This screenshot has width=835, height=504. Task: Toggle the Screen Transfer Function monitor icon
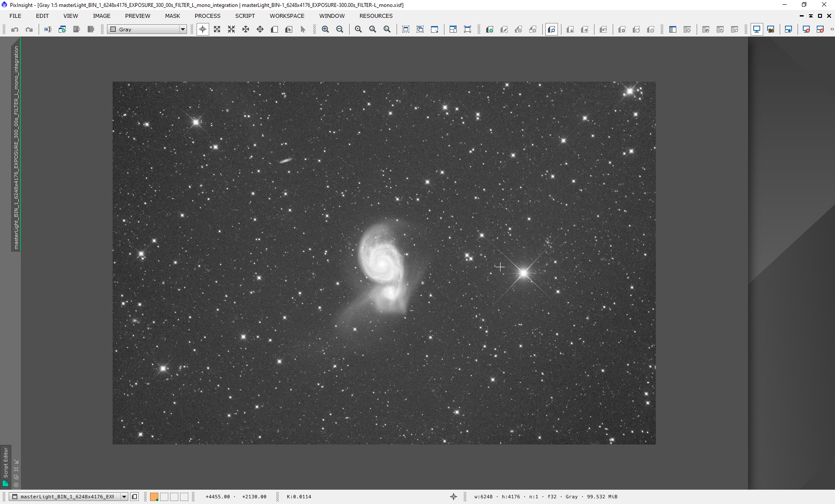click(x=757, y=30)
